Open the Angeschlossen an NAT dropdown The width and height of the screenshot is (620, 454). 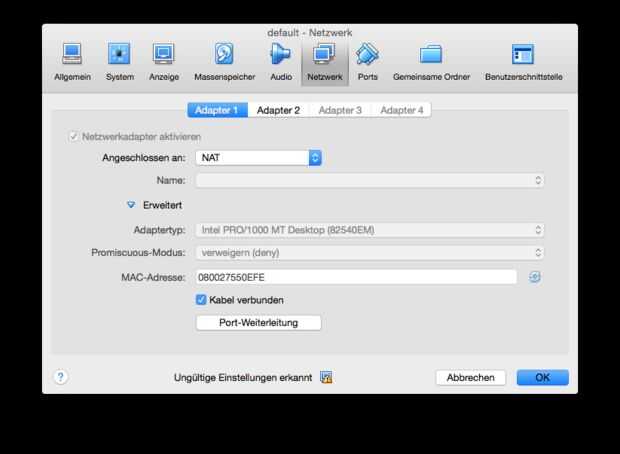click(259, 158)
